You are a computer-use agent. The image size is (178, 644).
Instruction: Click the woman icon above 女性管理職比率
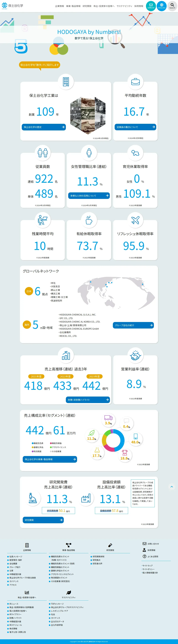point(89,153)
